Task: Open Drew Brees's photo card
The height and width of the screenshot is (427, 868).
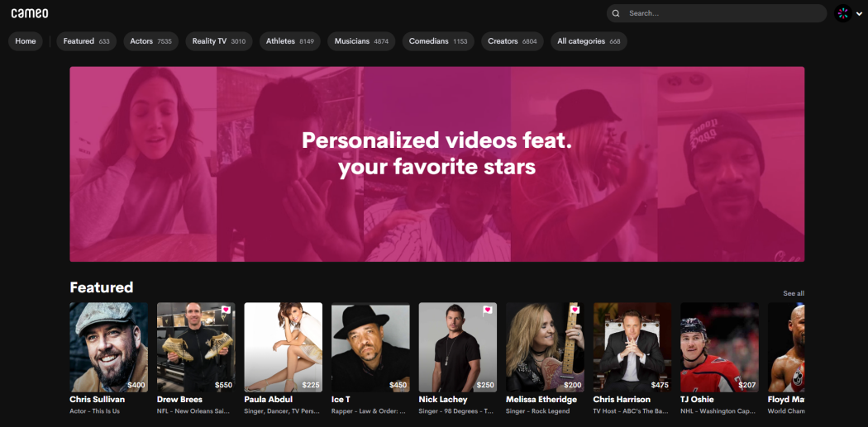Action: [196, 348]
